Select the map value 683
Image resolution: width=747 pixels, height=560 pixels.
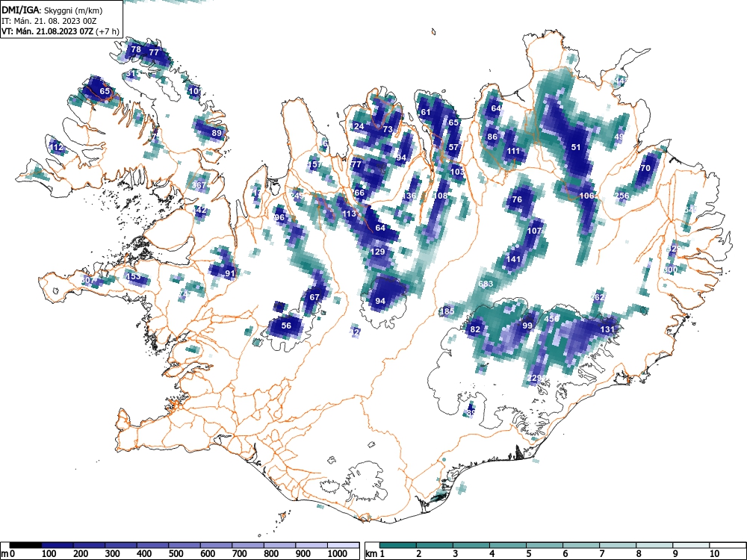(486, 284)
